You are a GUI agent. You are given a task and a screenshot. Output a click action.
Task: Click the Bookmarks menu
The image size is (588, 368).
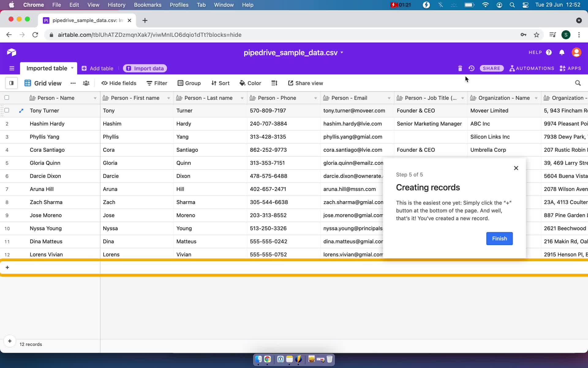point(147,5)
